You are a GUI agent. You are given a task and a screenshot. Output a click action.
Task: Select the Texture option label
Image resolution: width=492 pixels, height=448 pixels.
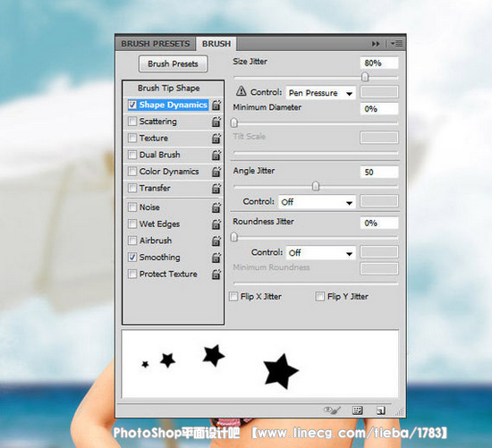154,138
